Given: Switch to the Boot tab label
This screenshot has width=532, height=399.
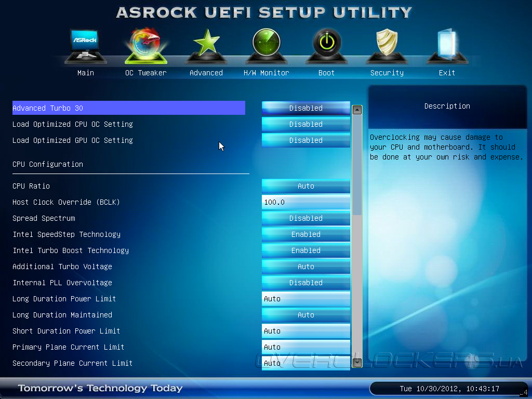Looking at the screenshot, I should [326, 73].
